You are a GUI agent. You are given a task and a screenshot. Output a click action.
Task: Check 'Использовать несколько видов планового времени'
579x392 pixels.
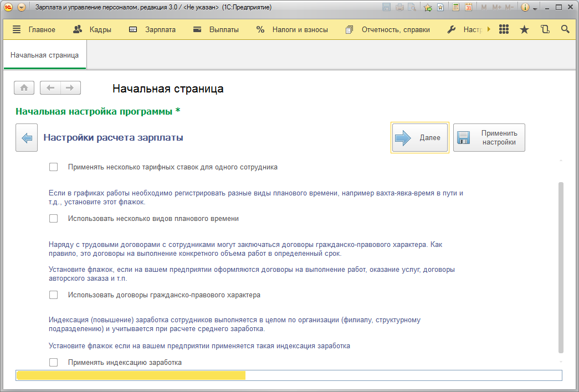(54, 219)
